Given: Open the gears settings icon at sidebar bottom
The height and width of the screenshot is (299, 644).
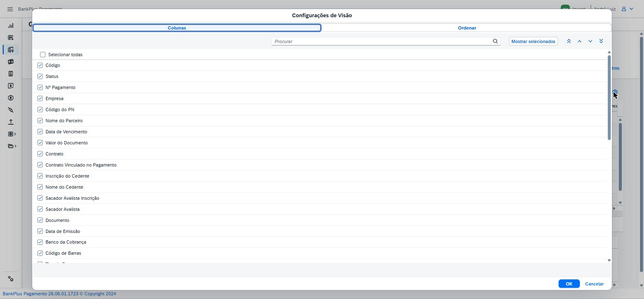Looking at the screenshot, I should [11, 279].
